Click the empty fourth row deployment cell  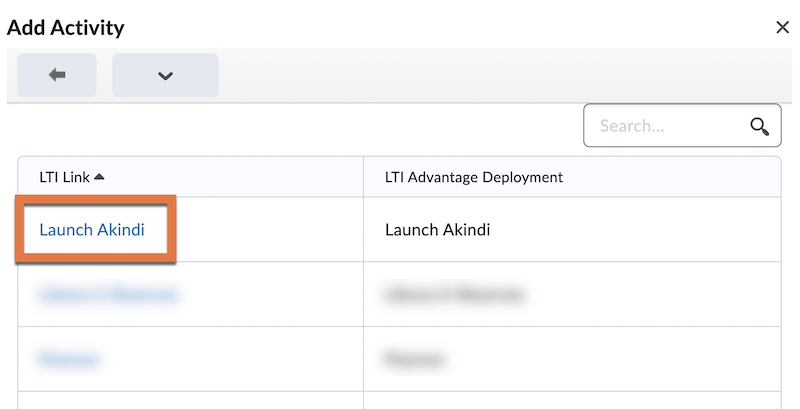coord(570,400)
